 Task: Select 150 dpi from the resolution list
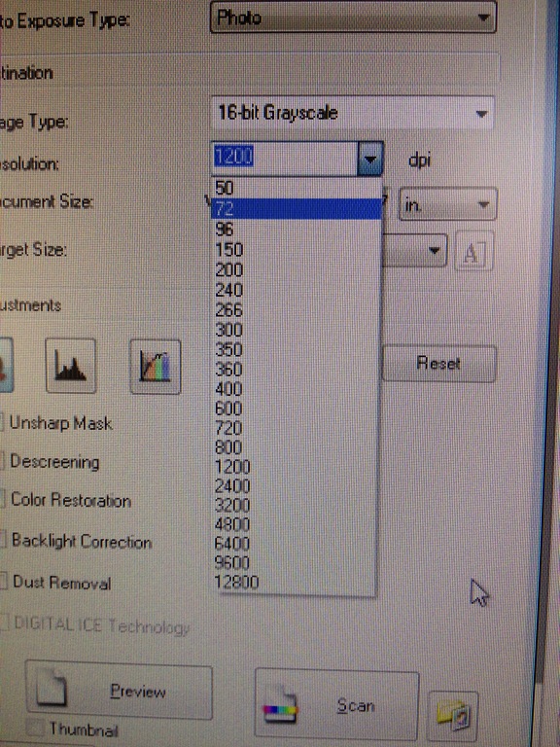(296, 250)
